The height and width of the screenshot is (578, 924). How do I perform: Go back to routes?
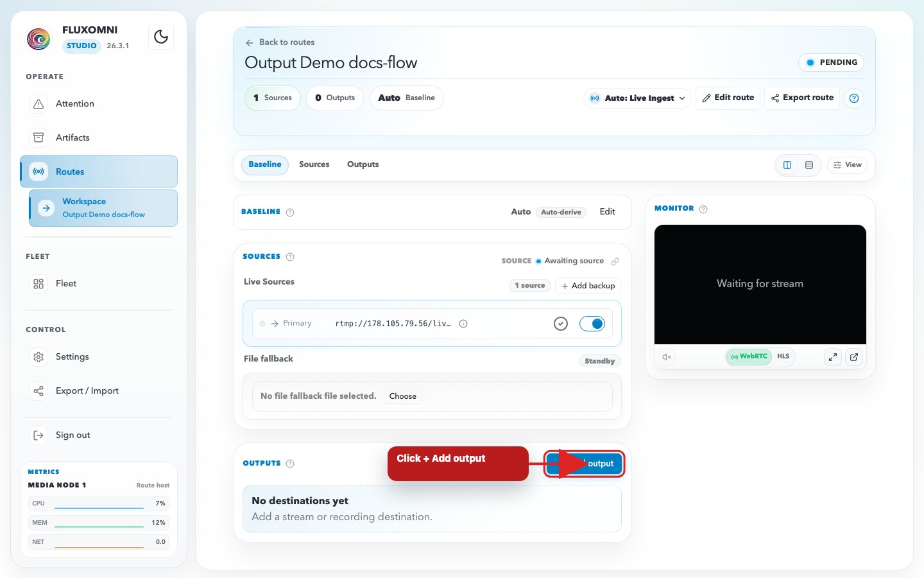click(280, 42)
